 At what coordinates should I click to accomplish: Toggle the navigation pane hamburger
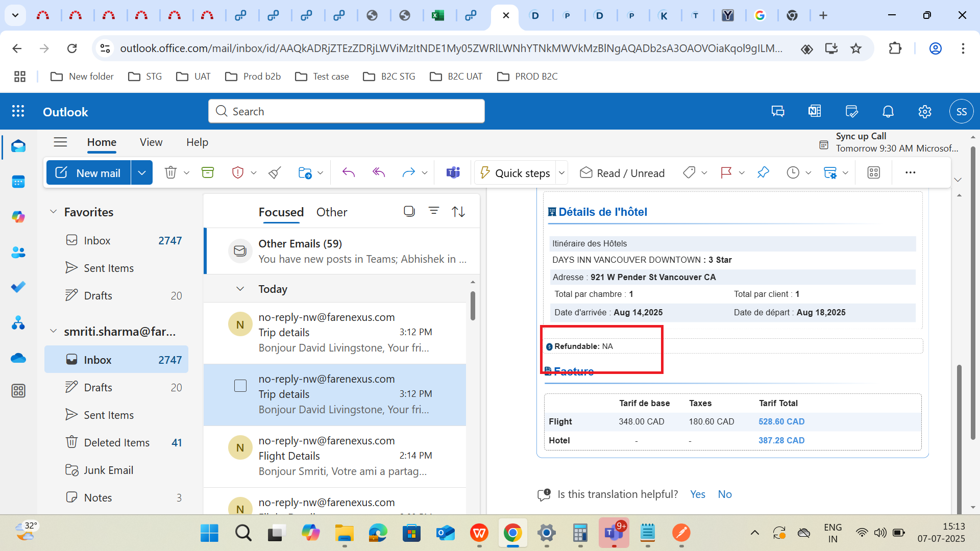[60, 142]
